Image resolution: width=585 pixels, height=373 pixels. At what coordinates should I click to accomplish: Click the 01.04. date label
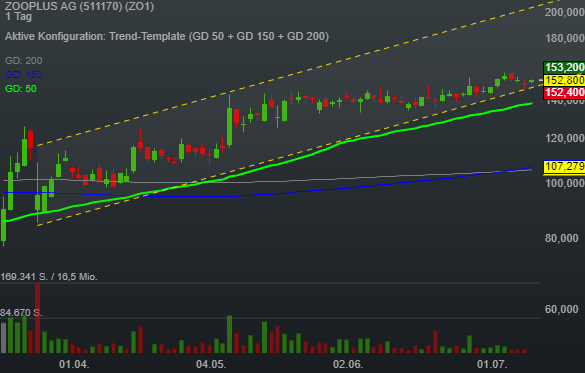pyautogui.click(x=74, y=364)
